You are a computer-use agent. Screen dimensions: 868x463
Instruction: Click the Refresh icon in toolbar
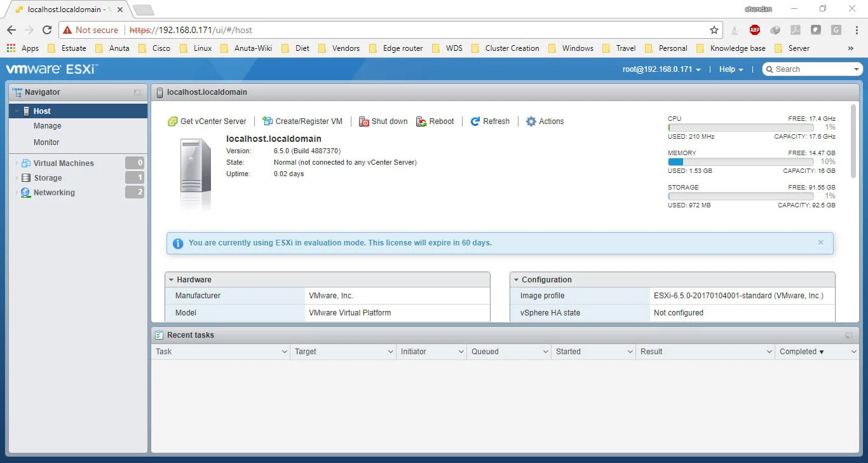point(475,121)
